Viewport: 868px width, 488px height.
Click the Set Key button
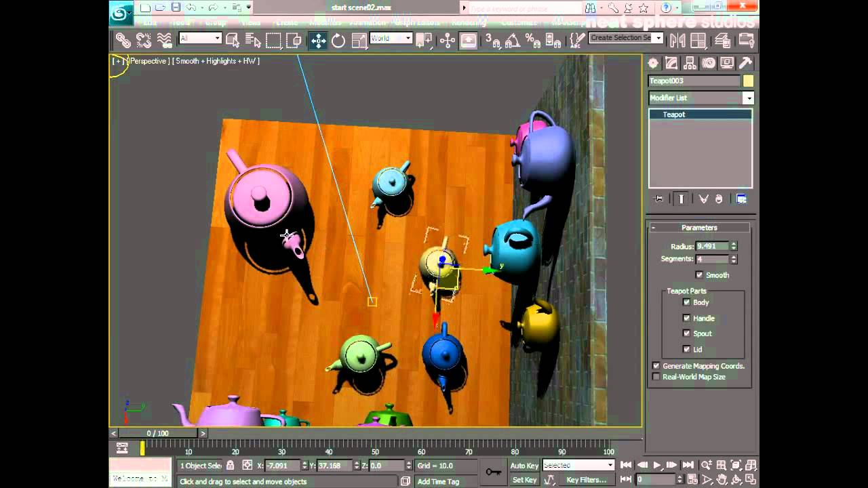pyautogui.click(x=524, y=480)
